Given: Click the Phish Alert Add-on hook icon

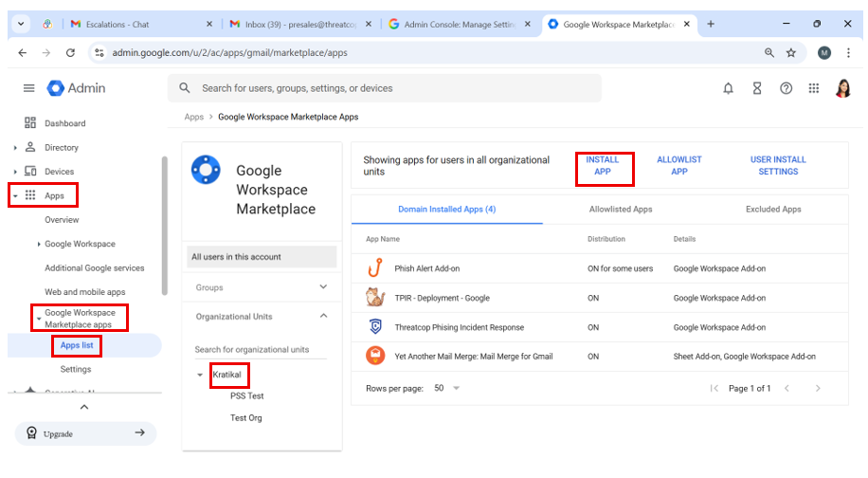Looking at the screenshot, I should point(375,268).
